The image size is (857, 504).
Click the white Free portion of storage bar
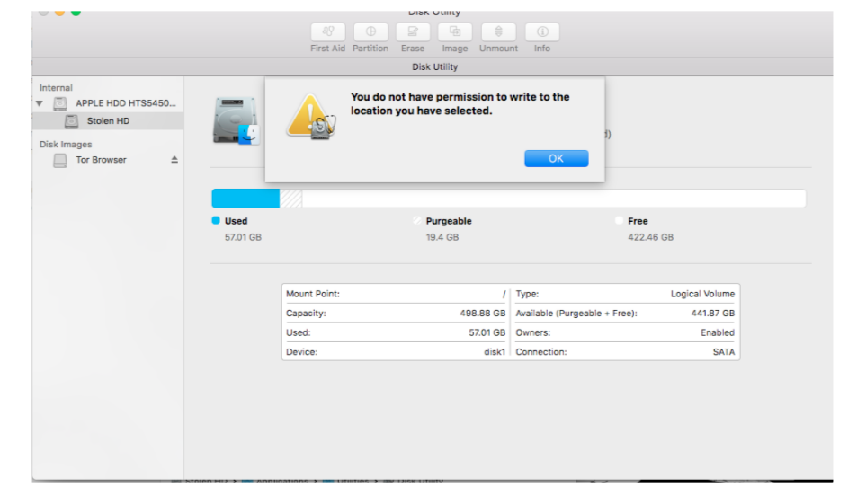click(552, 199)
